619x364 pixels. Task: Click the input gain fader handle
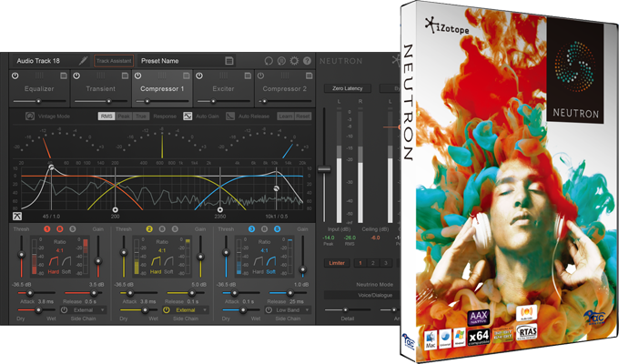[x=324, y=169]
